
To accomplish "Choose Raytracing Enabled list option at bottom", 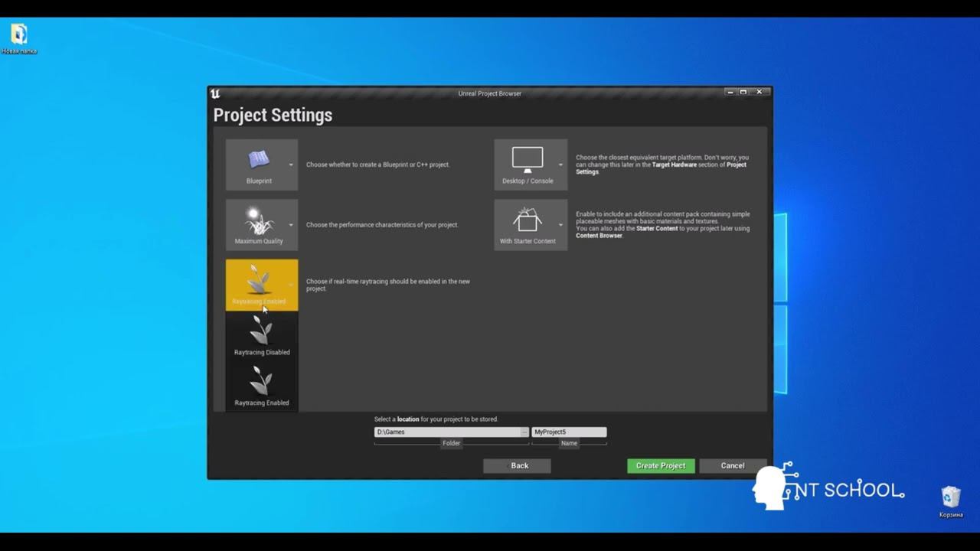I will [x=262, y=386].
